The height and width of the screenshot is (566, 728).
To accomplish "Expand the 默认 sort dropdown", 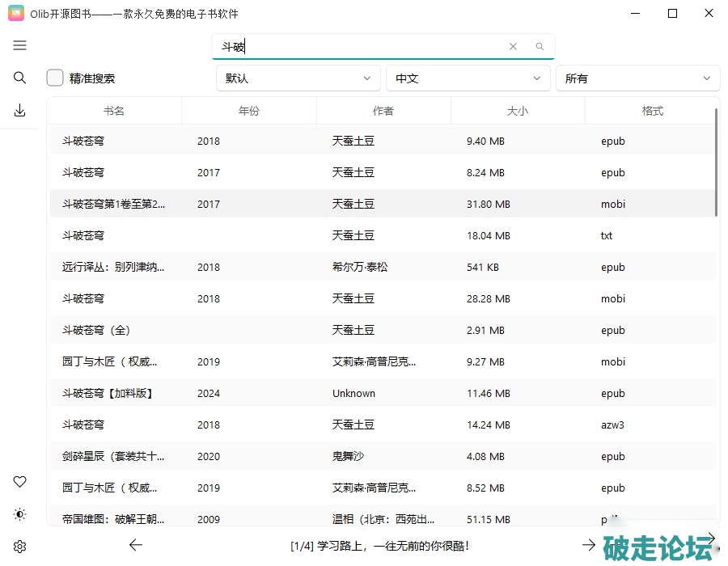I will pos(298,78).
